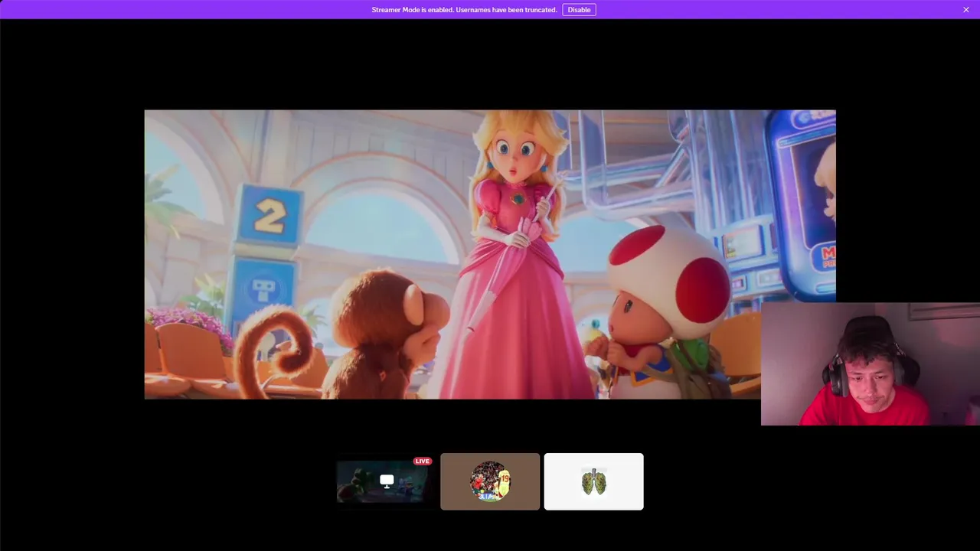Click the webcam overlay of streamer

871,364
